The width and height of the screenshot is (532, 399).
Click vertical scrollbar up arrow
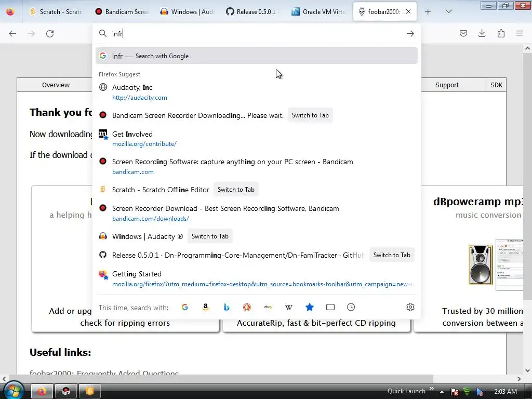pos(527,48)
